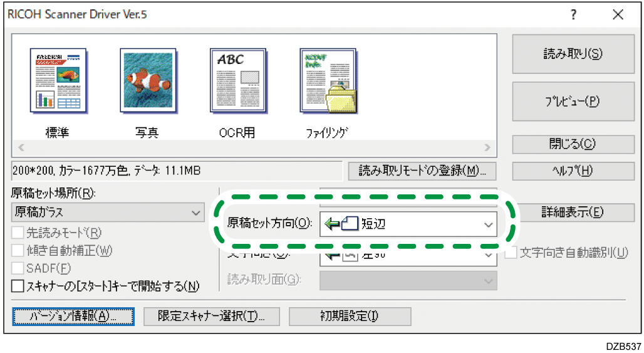Viewport: 644px width, 353px height.
Task: Enable 傾き自動補正(W) checkbox
Action: [x=18, y=250]
